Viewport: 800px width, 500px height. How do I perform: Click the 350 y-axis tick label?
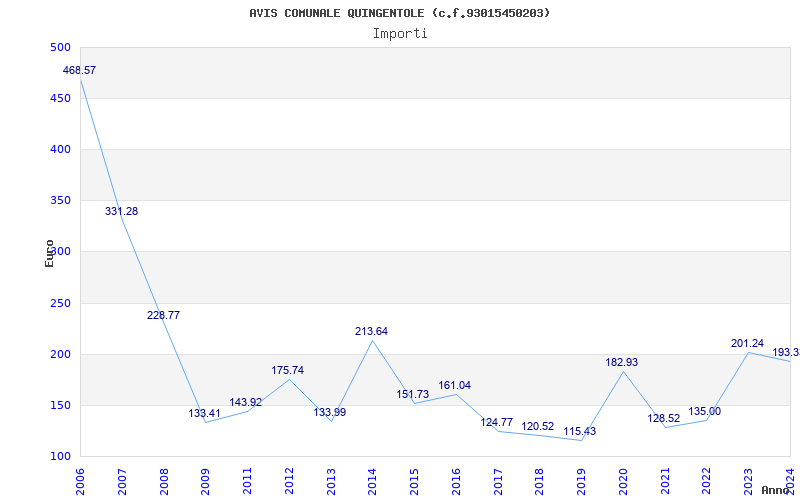click(x=60, y=201)
